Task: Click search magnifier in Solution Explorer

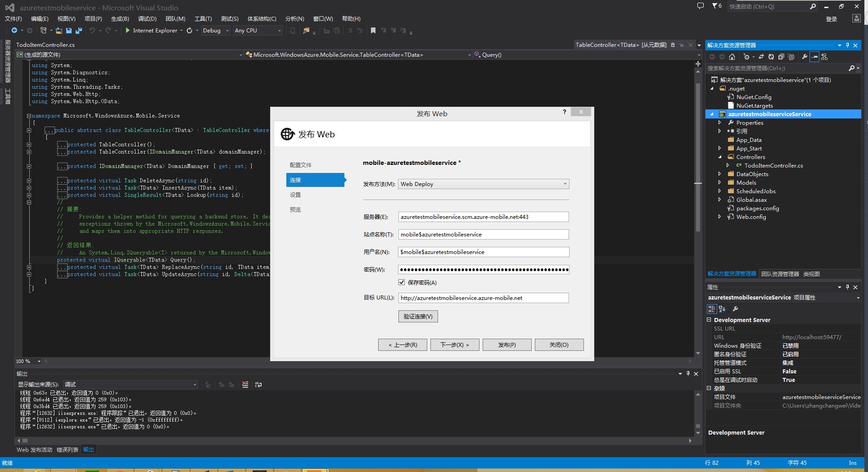Action: point(851,68)
